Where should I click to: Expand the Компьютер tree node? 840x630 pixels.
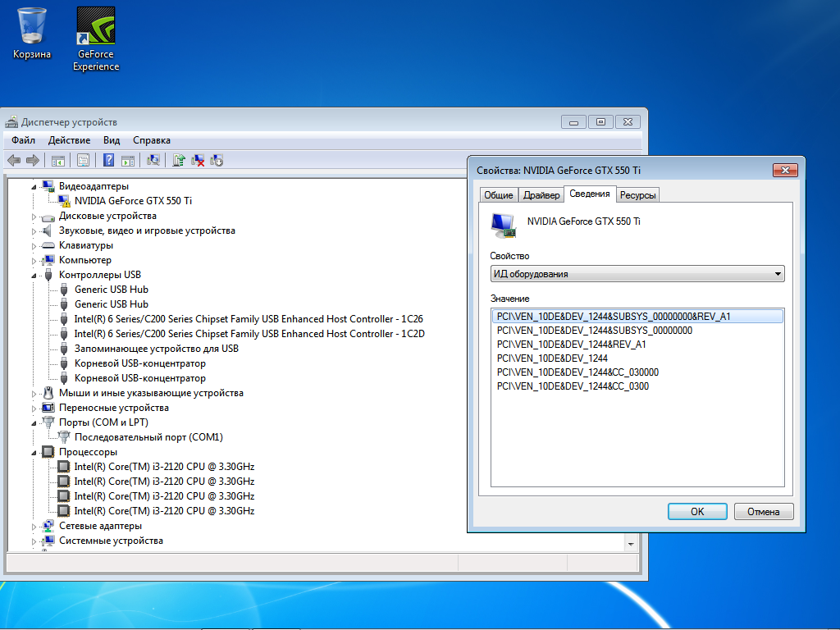(x=34, y=261)
